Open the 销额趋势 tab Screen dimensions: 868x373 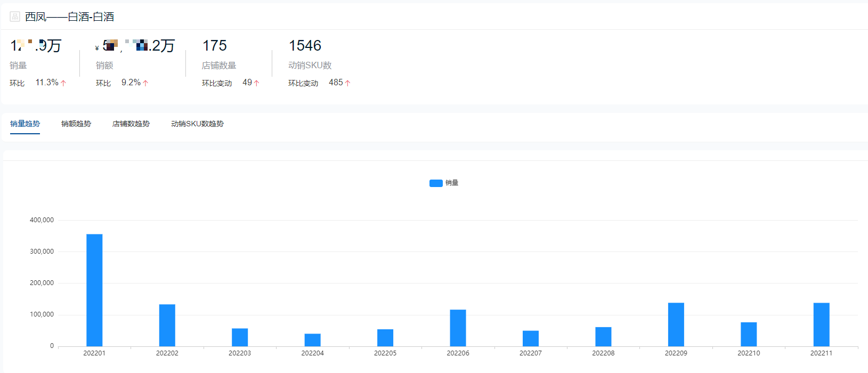pos(76,124)
